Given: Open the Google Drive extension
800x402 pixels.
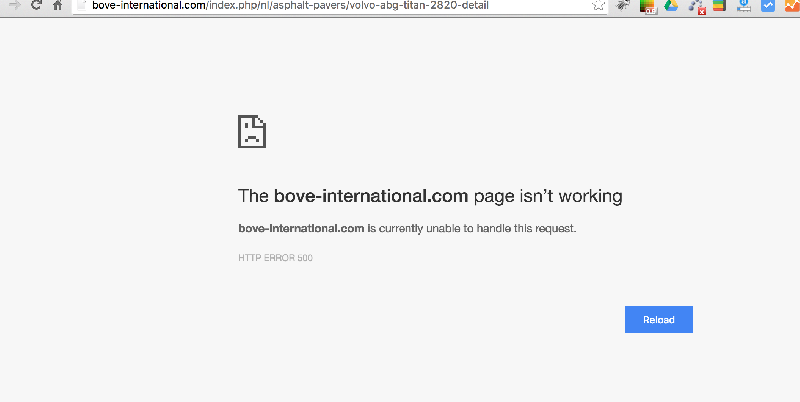Looking at the screenshot, I should [671, 6].
